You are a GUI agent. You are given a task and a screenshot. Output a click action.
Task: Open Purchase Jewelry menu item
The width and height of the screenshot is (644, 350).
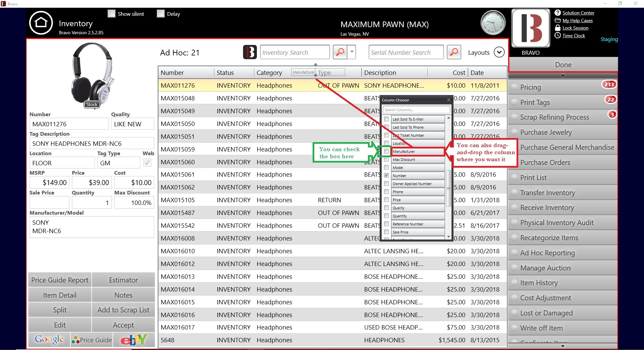(x=563, y=132)
